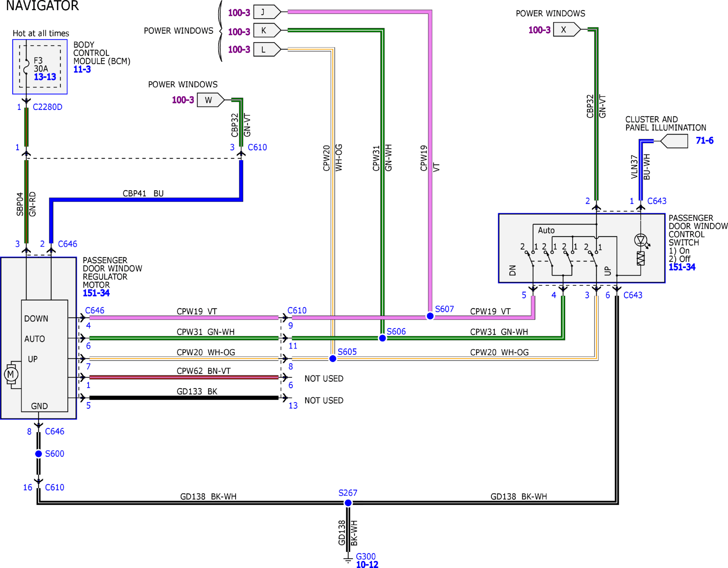Click the "SBP04 GN-RD" vertical wire label

[x=26, y=204]
